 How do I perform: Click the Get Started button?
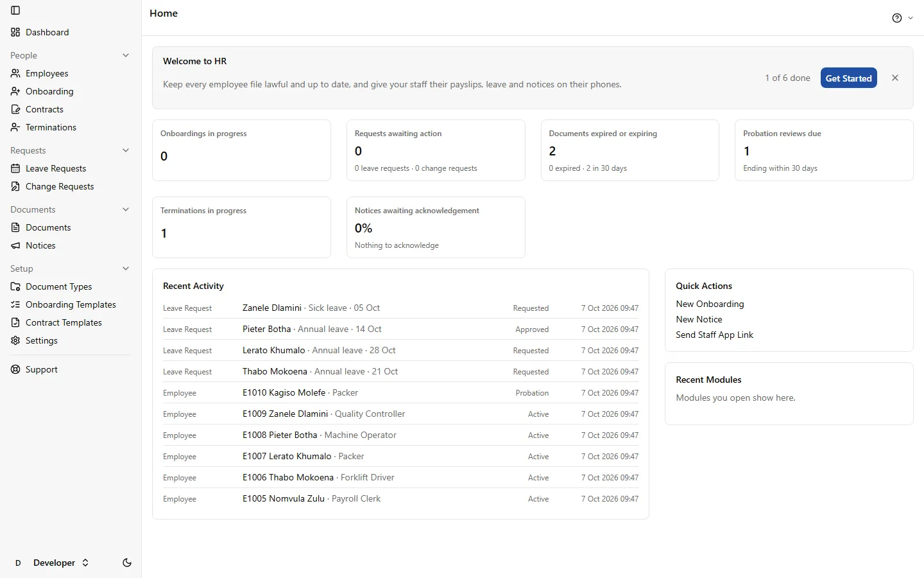coord(848,78)
